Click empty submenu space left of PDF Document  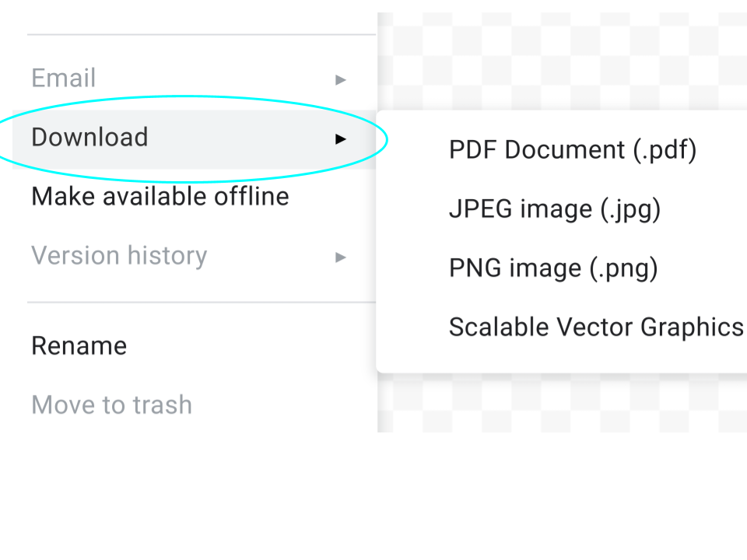(412, 150)
